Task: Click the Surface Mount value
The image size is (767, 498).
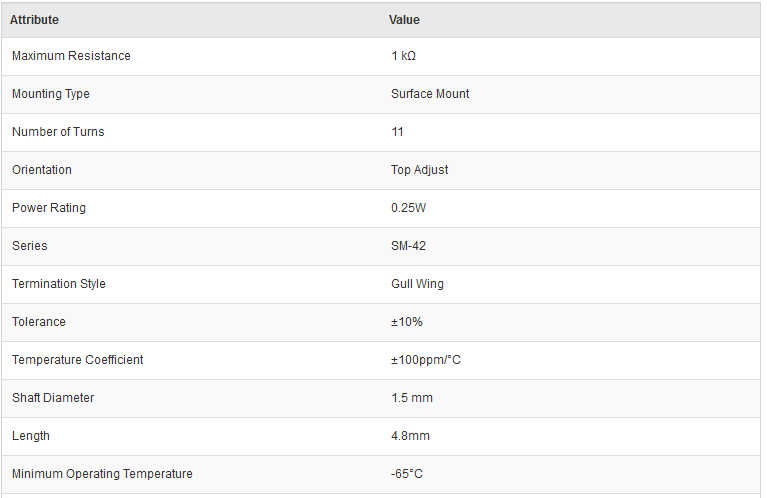Action: [x=430, y=94]
